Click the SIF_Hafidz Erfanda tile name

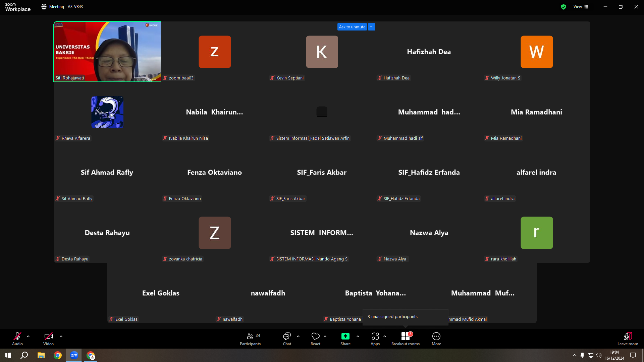point(429,172)
